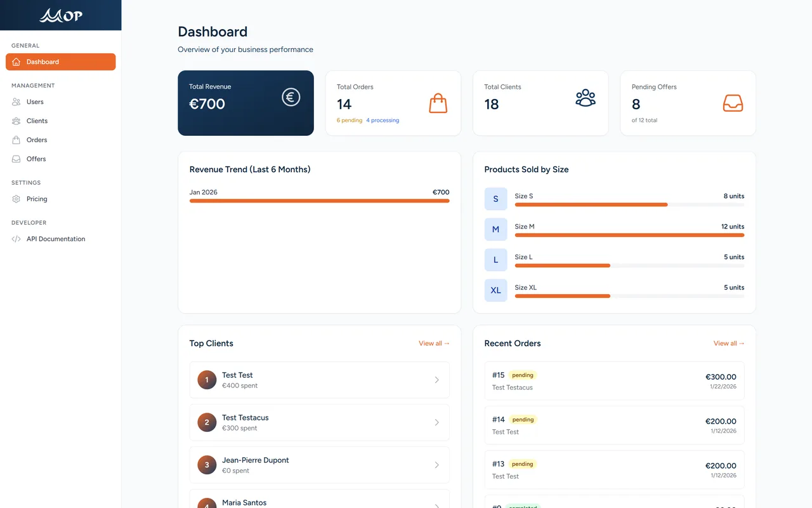Click the €300.00 amount on order #15

pyautogui.click(x=721, y=377)
